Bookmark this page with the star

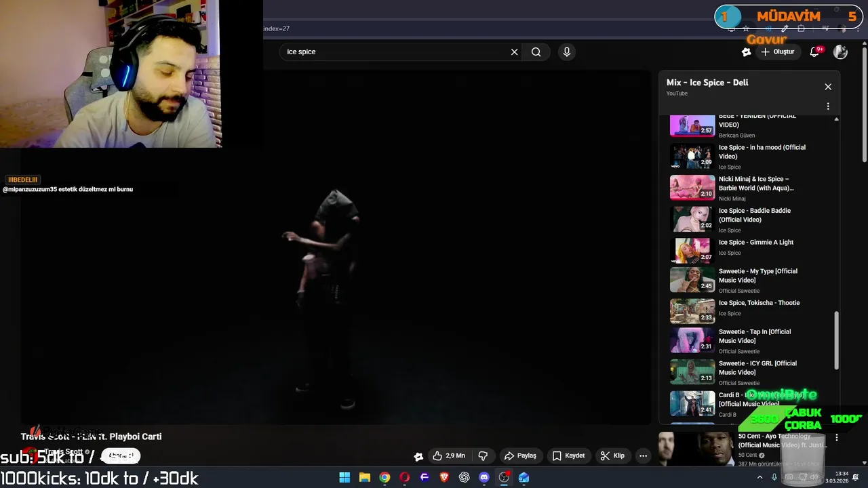pyautogui.click(x=746, y=28)
